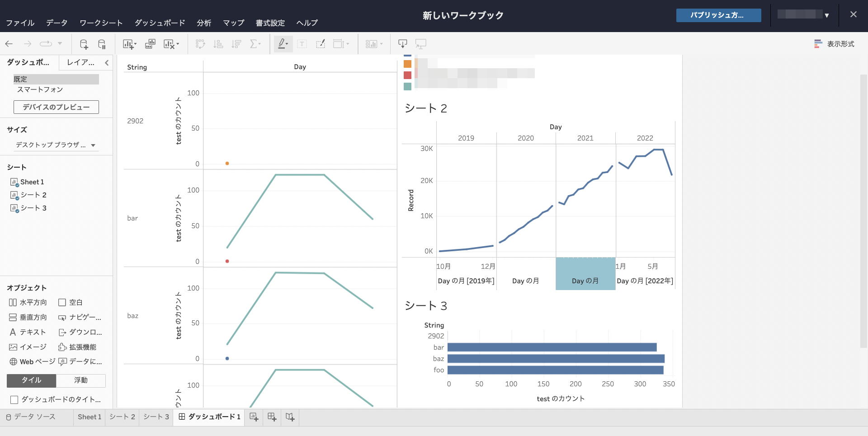This screenshot has height=436, width=868.
Task: Open the データ menu
Action: (57, 23)
